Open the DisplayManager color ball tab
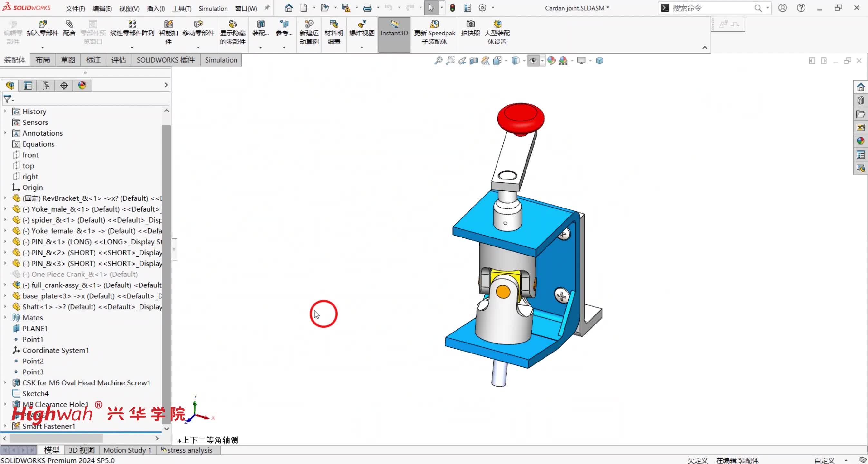This screenshot has height=464, width=868. click(x=82, y=85)
